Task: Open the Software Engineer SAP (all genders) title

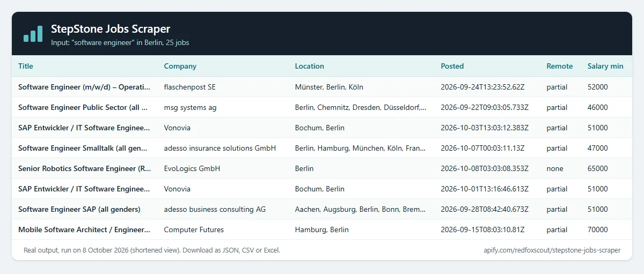Action: tap(79, 209)
